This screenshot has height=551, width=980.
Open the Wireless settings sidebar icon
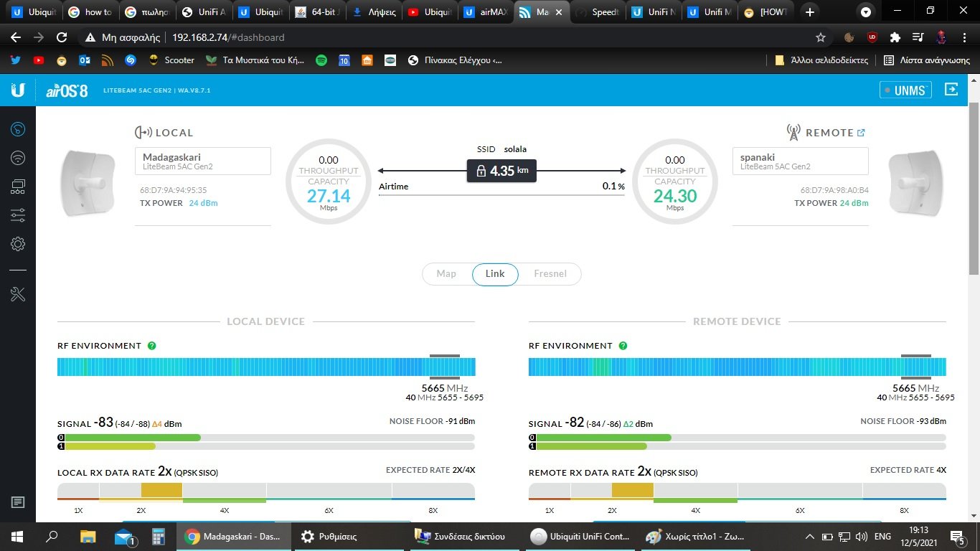click(18, 158)
